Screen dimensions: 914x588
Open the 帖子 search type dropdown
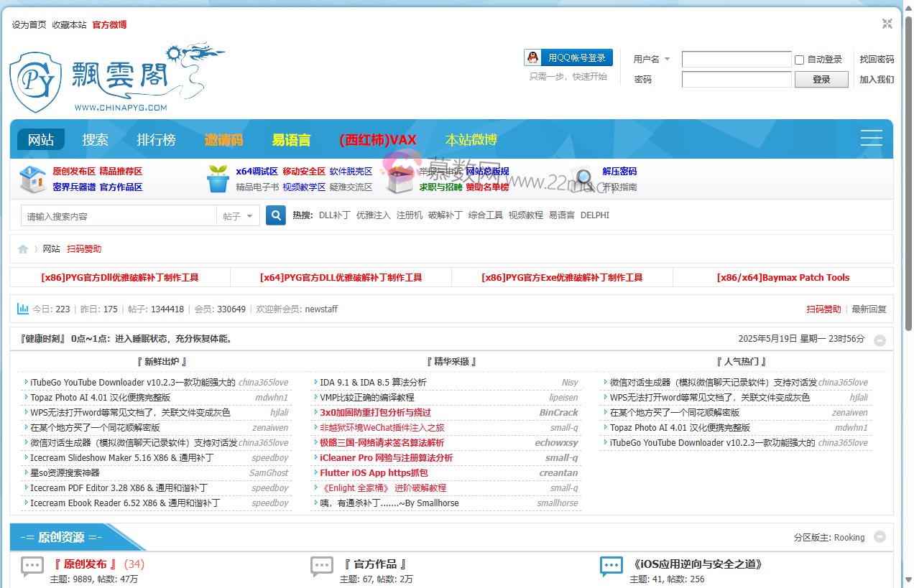coord(239,216)
